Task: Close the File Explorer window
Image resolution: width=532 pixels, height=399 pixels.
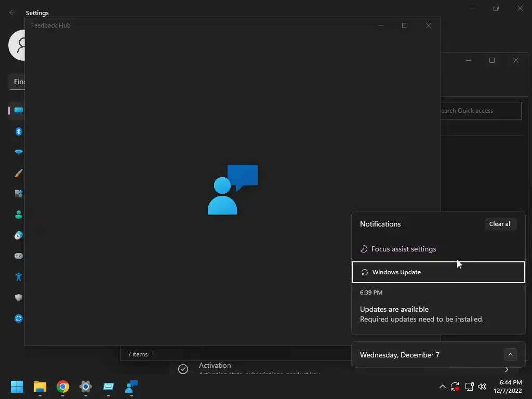Action: point(516,60)
